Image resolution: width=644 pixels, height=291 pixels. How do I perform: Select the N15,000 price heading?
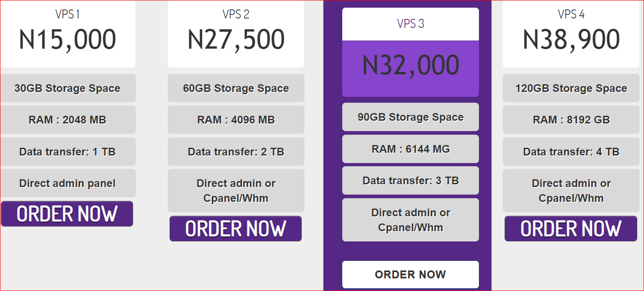coord(67,39)
